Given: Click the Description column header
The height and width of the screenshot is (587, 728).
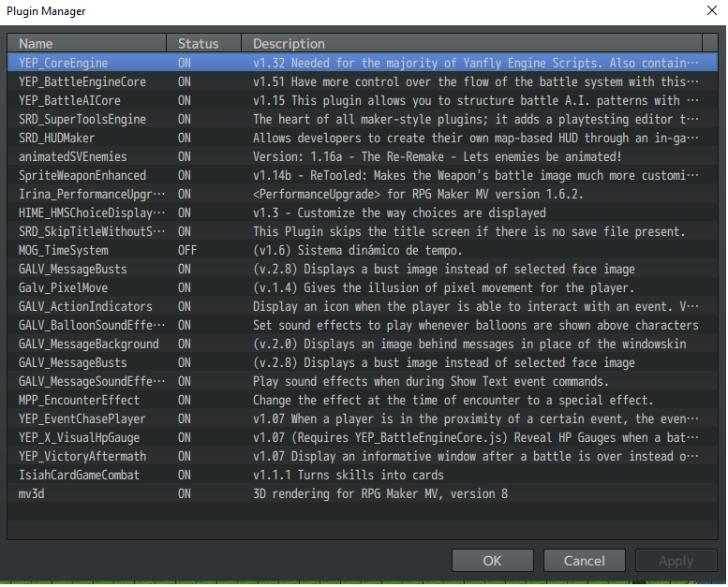Looking at the screenshot, I should click(x=471, y=43).
